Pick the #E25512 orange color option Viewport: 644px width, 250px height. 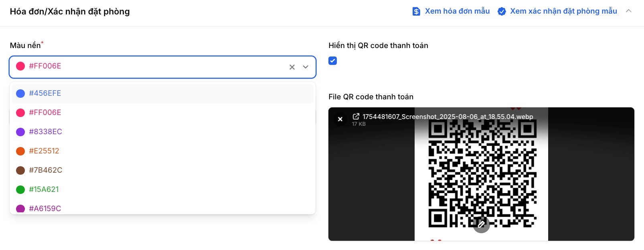pyautogui.click(x=163, y=151)
